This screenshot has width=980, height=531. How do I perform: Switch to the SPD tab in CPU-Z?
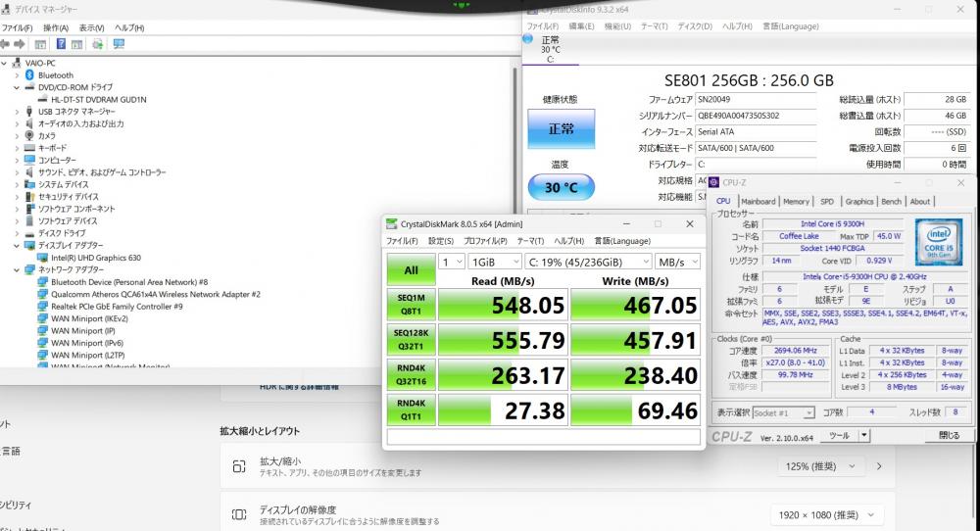(x=827, y=201)
